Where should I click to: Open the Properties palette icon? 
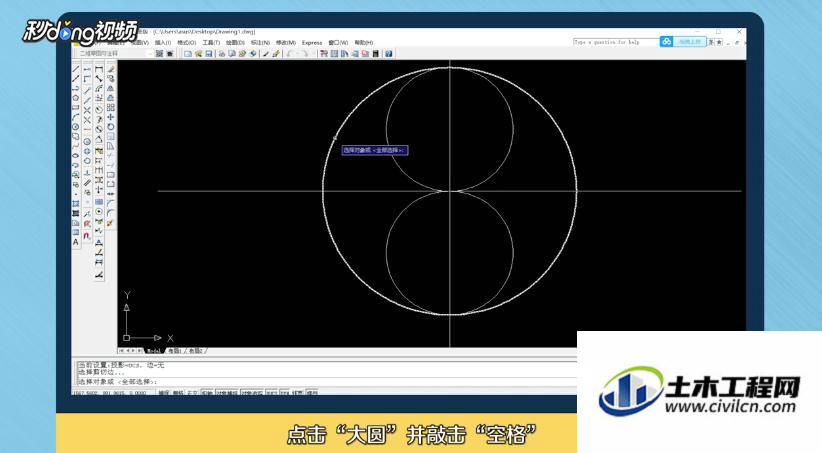tap(323, 53)
